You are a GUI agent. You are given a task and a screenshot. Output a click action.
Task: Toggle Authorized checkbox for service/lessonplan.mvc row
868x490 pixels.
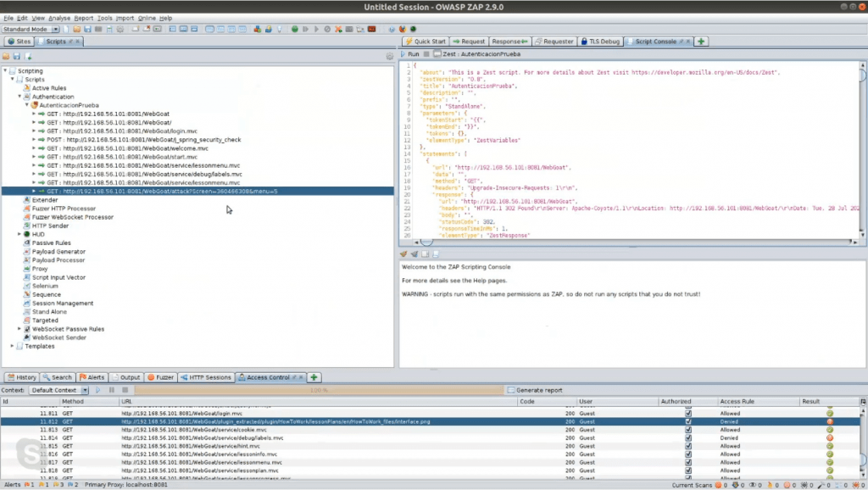pyautogui.click(x=688, y=471)
